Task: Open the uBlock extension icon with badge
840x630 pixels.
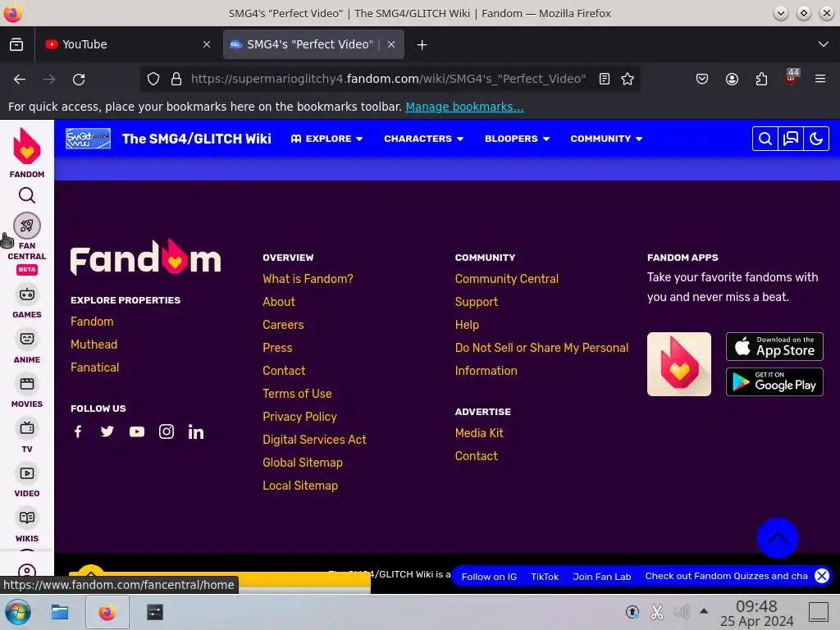Action: 792,78
